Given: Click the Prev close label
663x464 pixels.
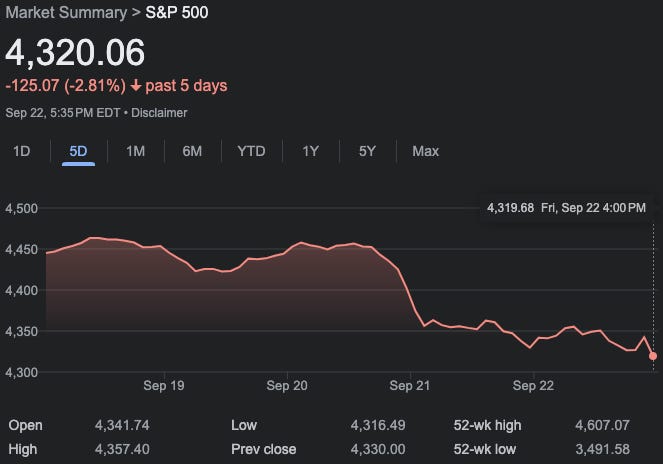Looking at the screenshot, I should coord(263,449).
